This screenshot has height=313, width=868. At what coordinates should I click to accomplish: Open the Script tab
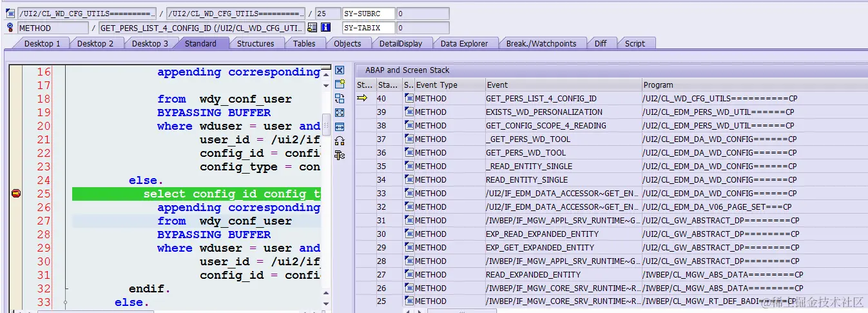pos(635,43)
